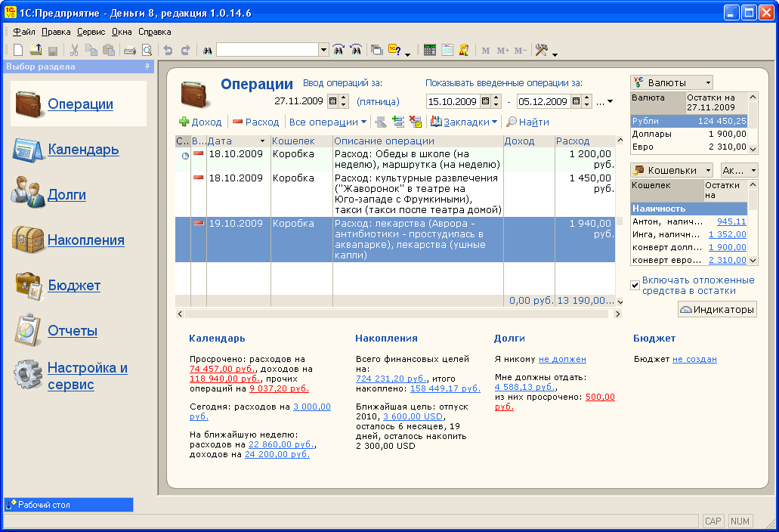Click the new document toolbar icon
The image size is (779, 532).
[18, 50]
